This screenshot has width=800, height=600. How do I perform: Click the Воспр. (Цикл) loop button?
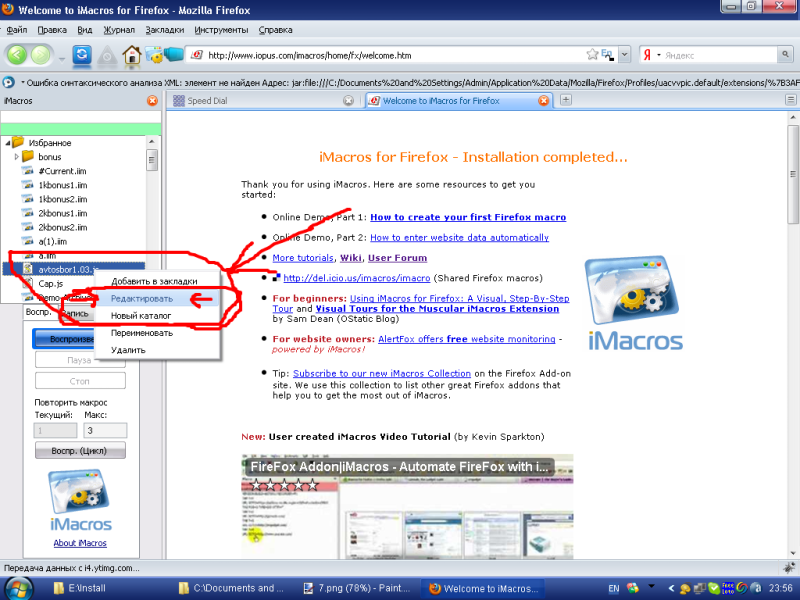(x=80, y=451)
